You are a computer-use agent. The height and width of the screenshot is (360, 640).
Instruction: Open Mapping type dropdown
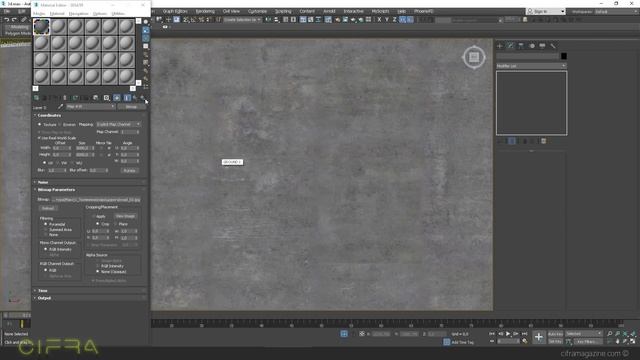tap(118, 124)
